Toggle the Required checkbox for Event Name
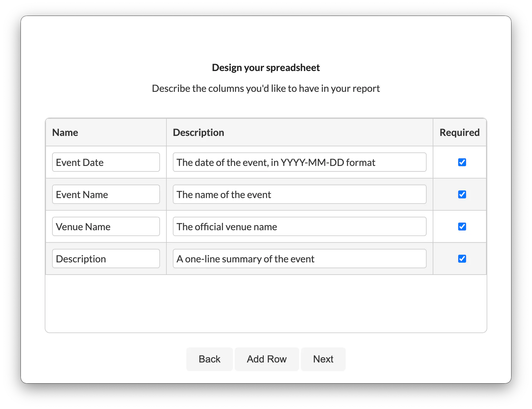Image resolution: width=532 pixels, height=409 pixels. coord(462,194)
